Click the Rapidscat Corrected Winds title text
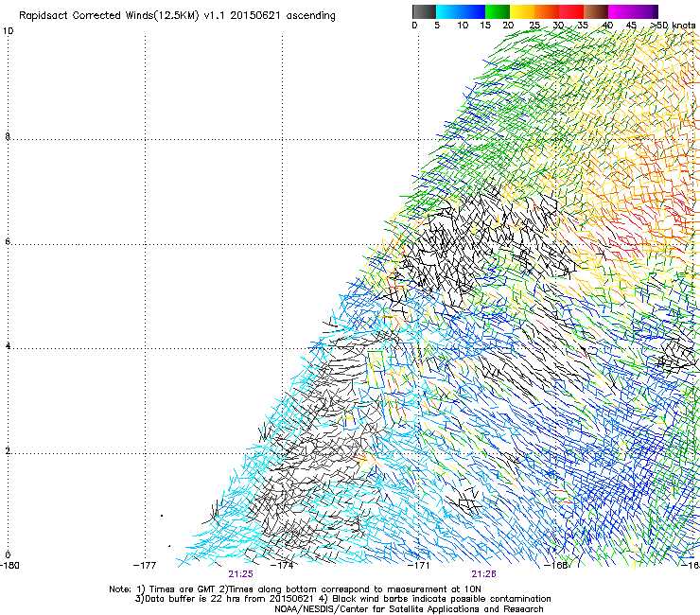This screenshot has height=615, width=700. click(x=177, y=16)
